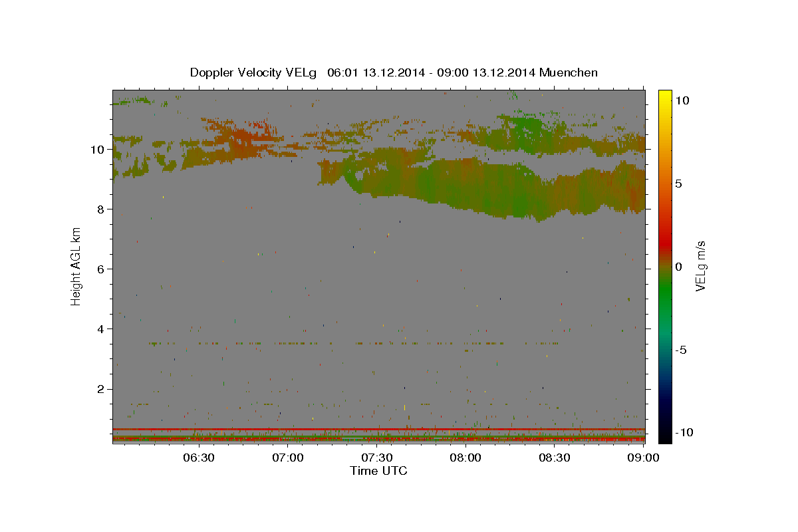
Task: Click the 07:30 time tick label
Action: pos(377,458)
